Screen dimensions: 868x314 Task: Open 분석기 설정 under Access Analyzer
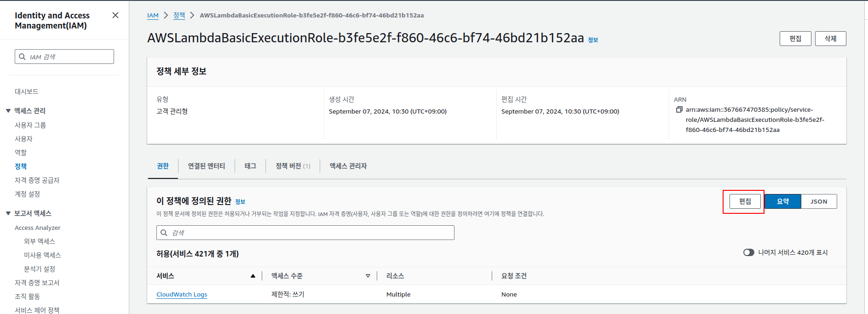pyautogui.click(x=40, y=269)
